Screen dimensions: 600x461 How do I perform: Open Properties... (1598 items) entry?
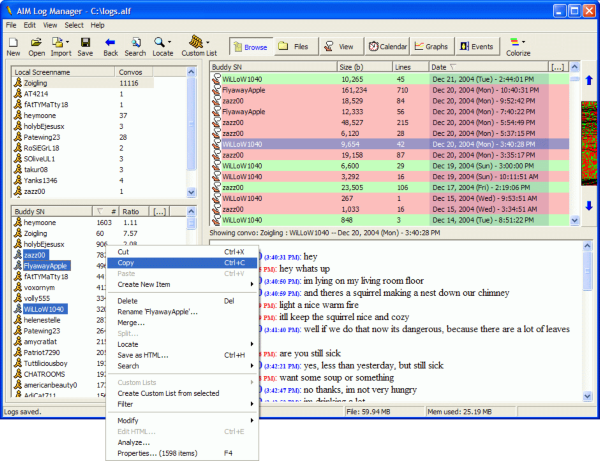pyautogui.click(x=182, y=453)
